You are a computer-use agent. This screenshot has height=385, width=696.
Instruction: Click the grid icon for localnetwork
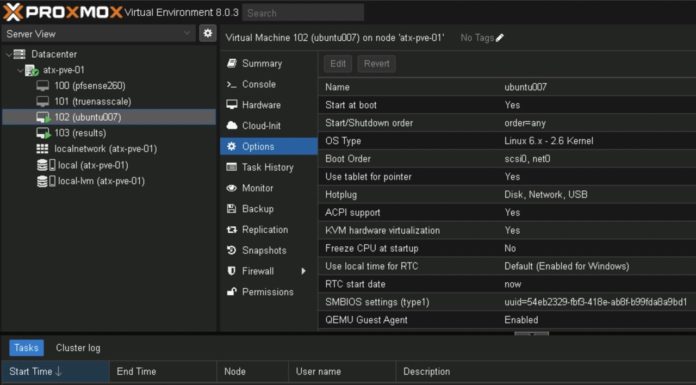tap(42, 149)
